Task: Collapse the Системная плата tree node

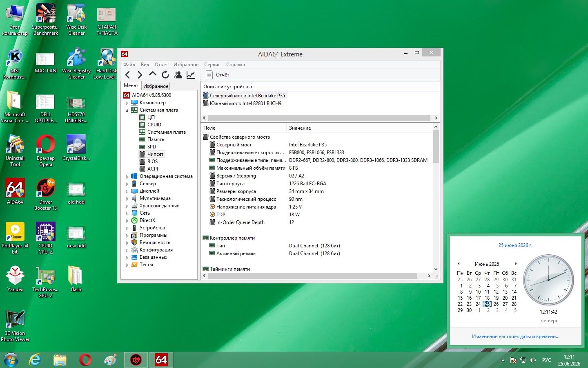Action: [x=127, y=110]
